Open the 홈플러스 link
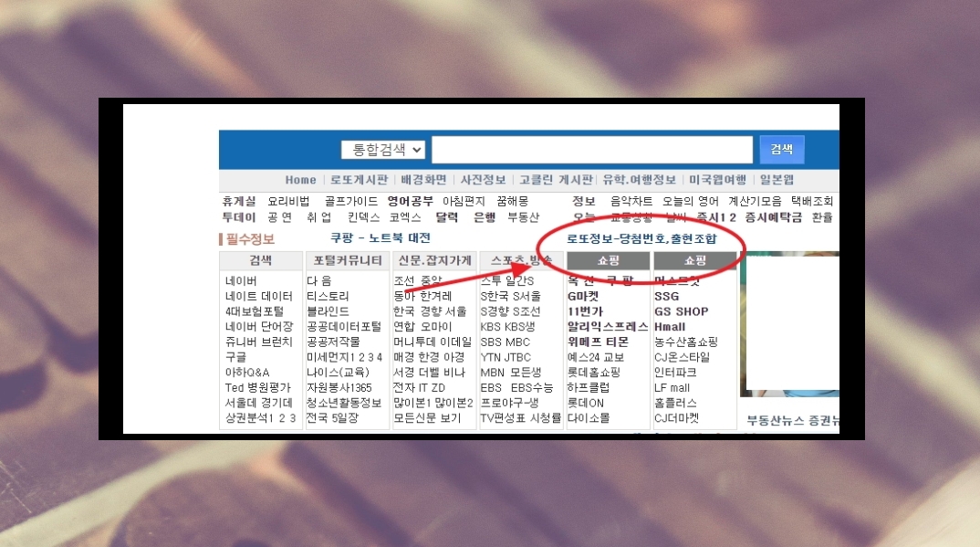Image resolution: width=980 pixels, height=547 pixels. click(675, 404)
